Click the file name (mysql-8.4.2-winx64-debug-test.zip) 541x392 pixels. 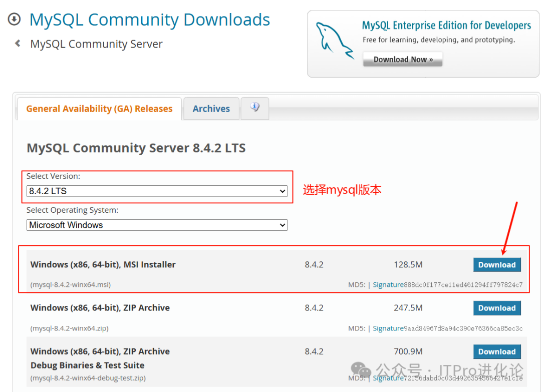pos(88,378)
